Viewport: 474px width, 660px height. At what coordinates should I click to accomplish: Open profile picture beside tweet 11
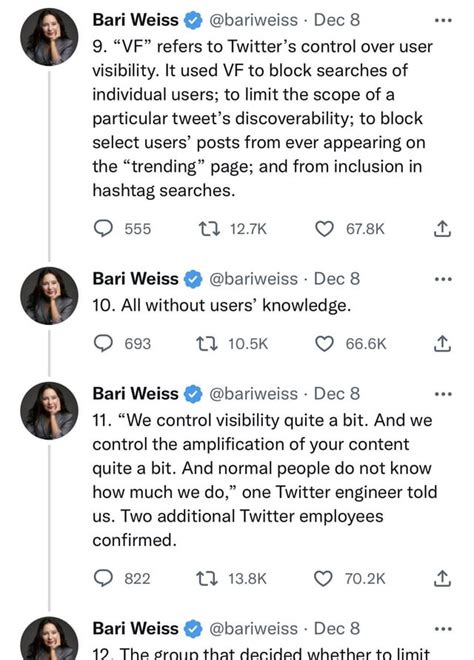click(49, 410)
